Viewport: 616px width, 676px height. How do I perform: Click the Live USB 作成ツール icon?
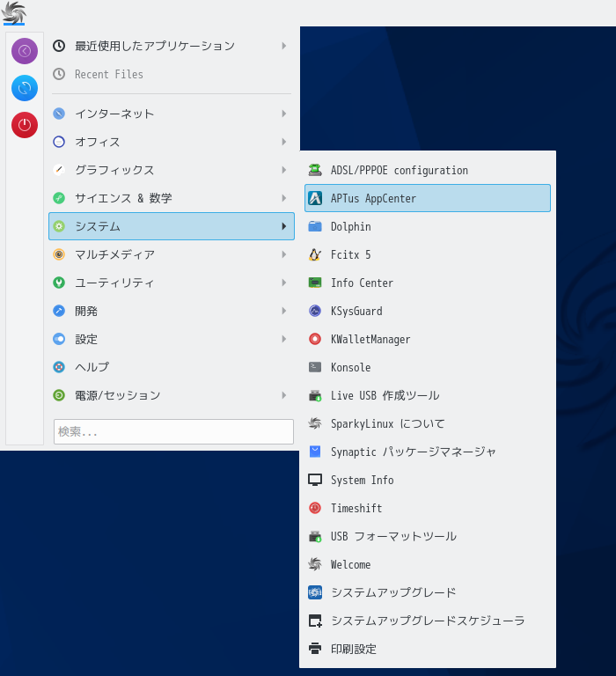tap(315, 395)
